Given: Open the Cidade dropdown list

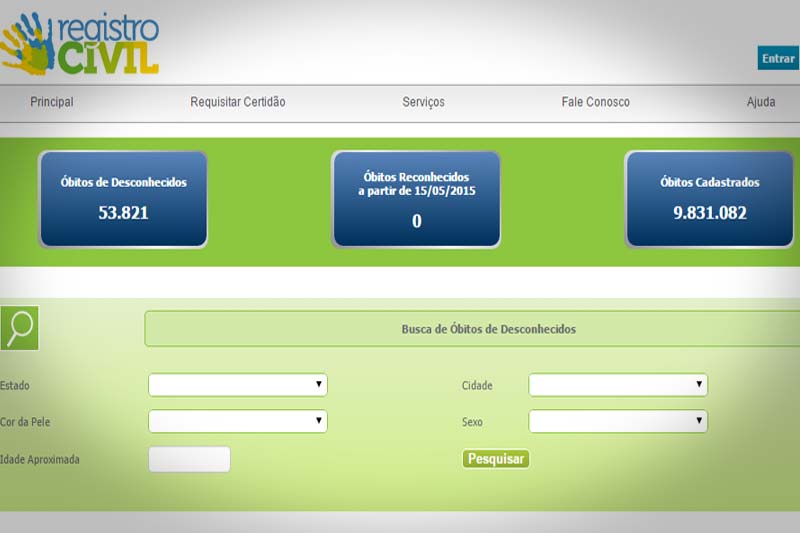Looking at the screenshot, I should pos(618,385).
